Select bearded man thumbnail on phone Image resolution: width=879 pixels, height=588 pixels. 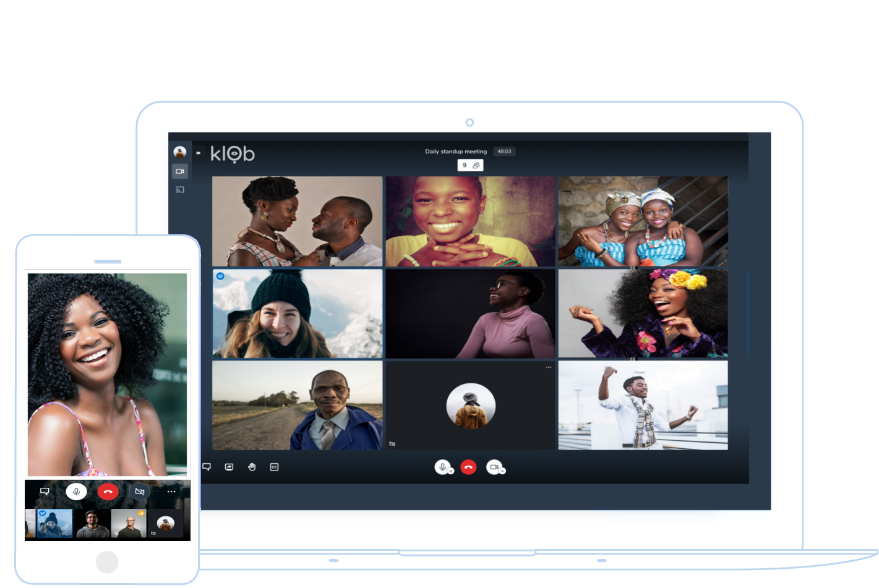[93, 524]
